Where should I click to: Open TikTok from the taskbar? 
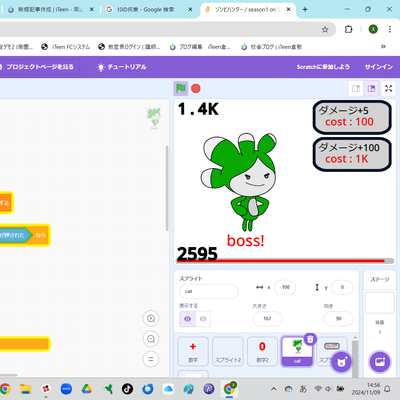coord(127,389)
